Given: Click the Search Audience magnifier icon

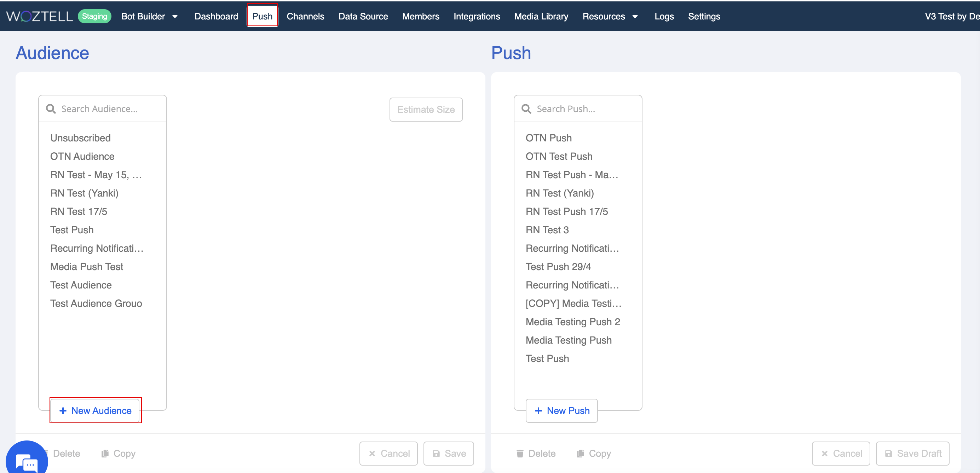Looking at the screenshot, I should [51, 109].
